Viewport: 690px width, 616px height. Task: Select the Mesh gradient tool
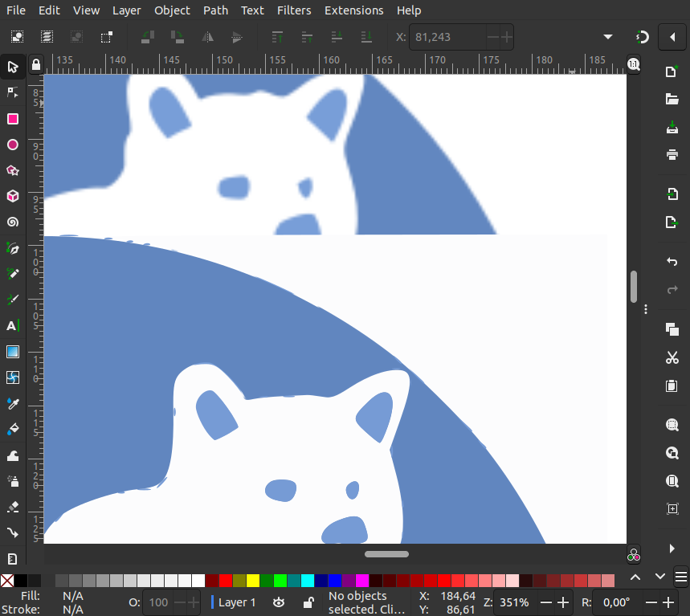(x=13, y=377)
